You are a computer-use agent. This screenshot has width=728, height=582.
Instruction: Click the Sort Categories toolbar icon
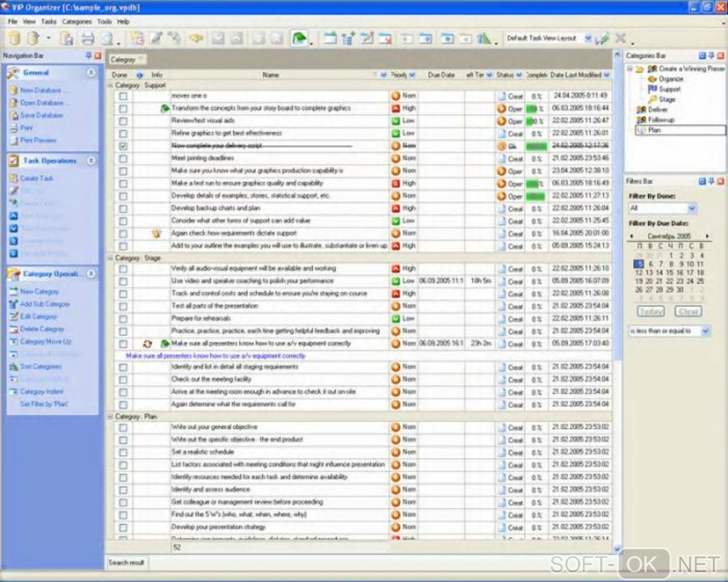tap(484, 38)
